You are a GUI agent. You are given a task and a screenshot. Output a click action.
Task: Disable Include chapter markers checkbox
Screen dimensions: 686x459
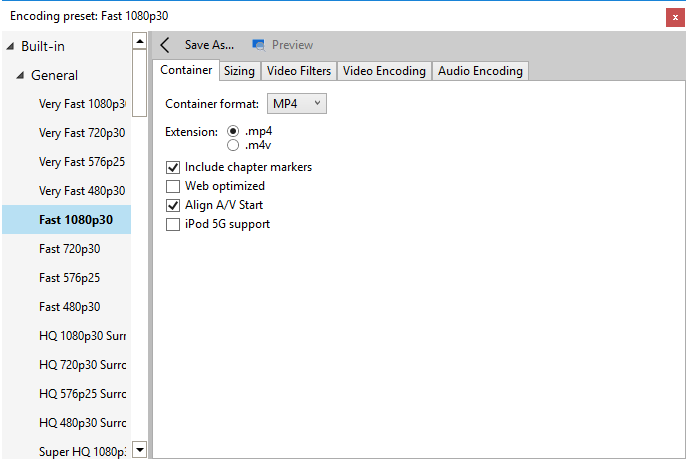pyautogui.click(x=173, y=167)
